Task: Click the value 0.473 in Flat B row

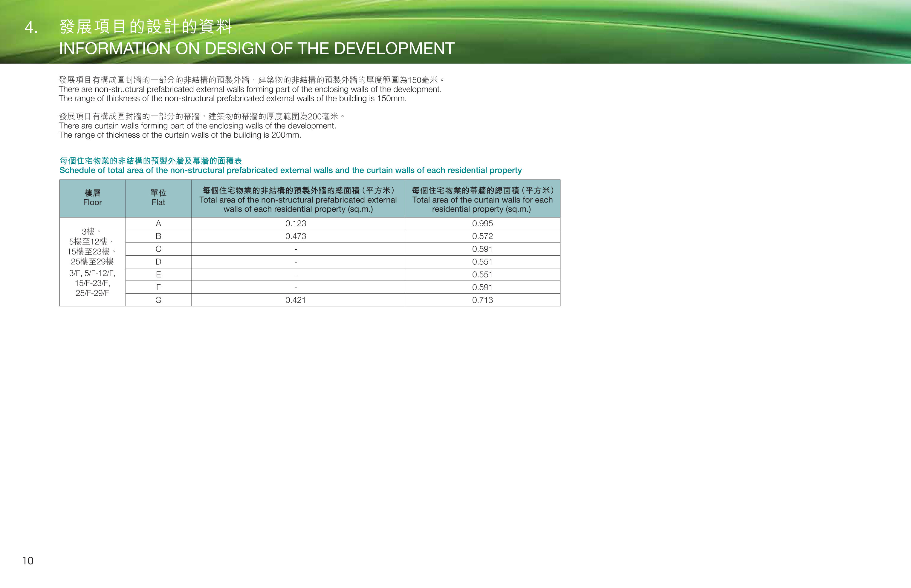Action: (x=296, y=236)
